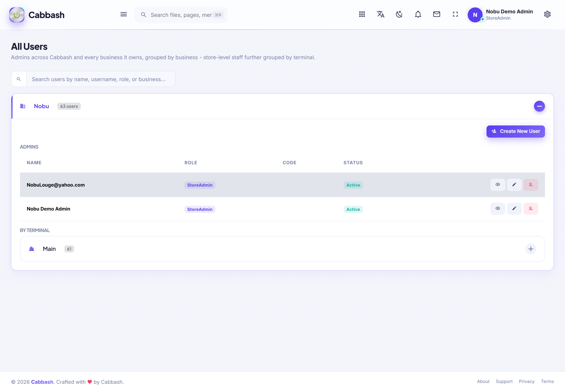Click the STATUS column header
This screenshot has height=392, width=565.
[353, 163]
